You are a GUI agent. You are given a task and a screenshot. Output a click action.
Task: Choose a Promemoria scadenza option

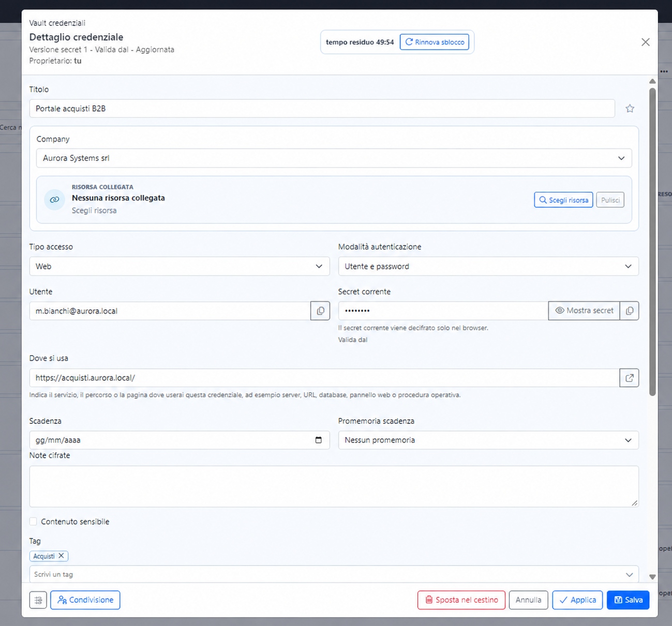[488, 440]
